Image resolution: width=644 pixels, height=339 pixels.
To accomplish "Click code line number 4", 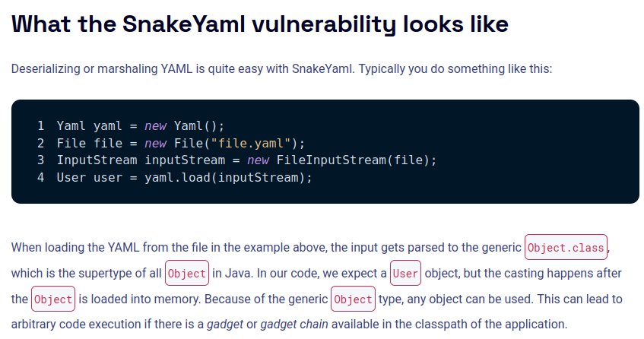I will (40, 178).
